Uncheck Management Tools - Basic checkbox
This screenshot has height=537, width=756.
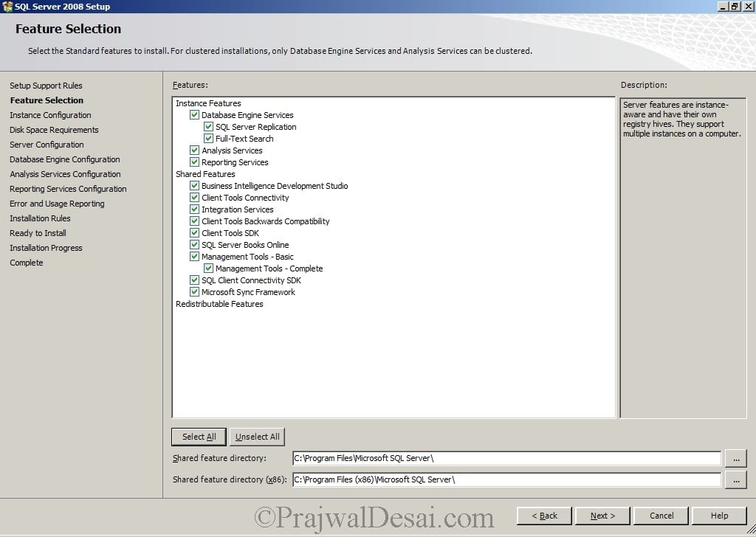pyautogui.click(x=194, y=256)
